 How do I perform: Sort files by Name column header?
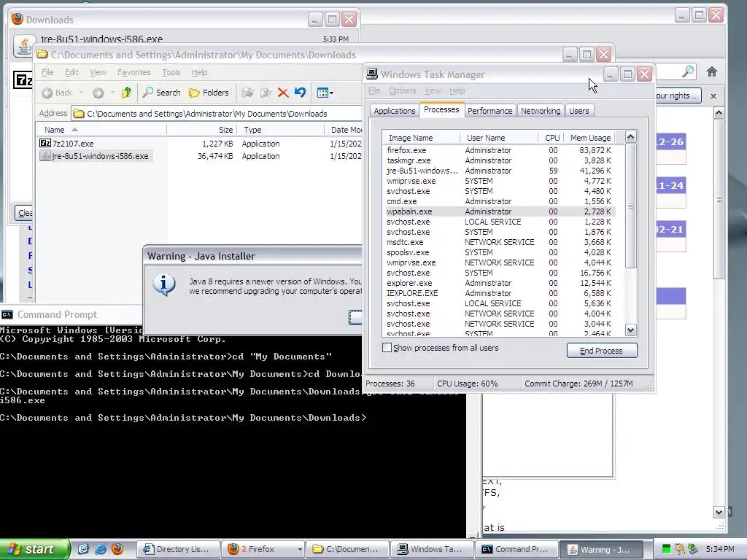[101, 130]
